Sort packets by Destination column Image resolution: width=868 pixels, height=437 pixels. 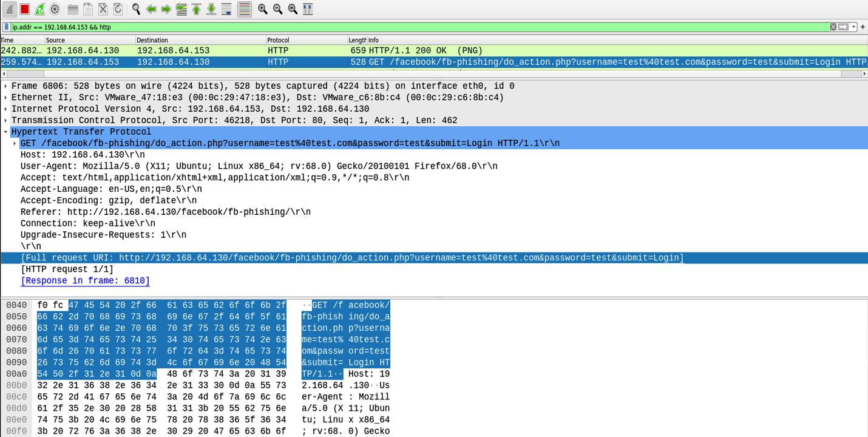coord(201,40)
